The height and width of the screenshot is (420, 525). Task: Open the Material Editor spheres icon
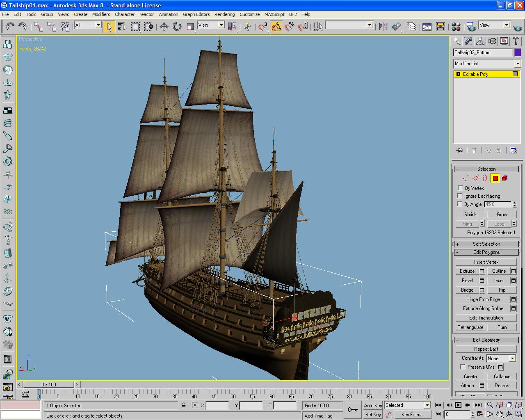coord(456,27)
